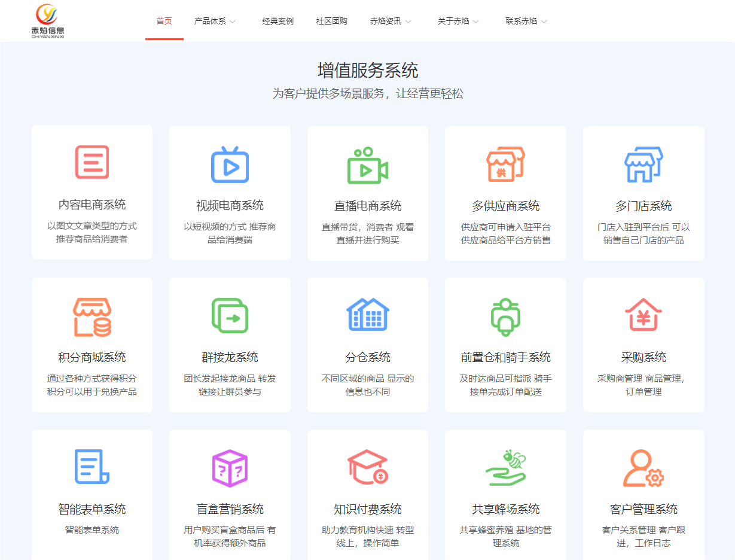
Task: Click the green group-chain arrow icon
Action: click(230, 316)
